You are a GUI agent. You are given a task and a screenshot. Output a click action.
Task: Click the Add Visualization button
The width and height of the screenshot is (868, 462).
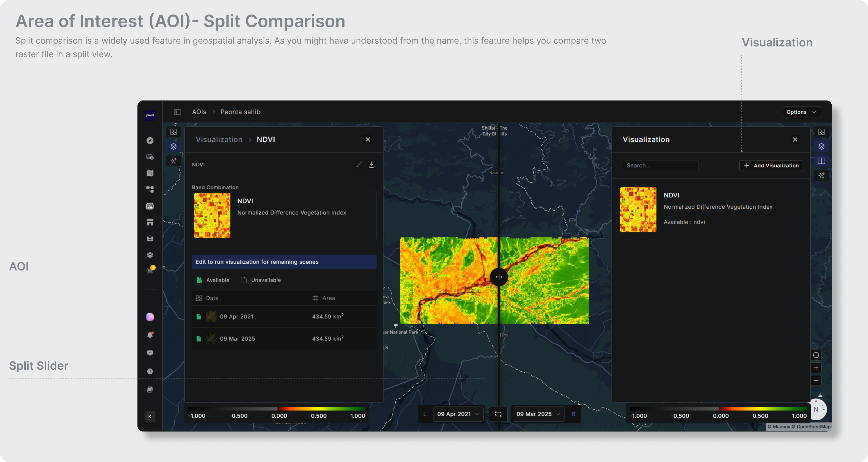[x=771, y=166]
